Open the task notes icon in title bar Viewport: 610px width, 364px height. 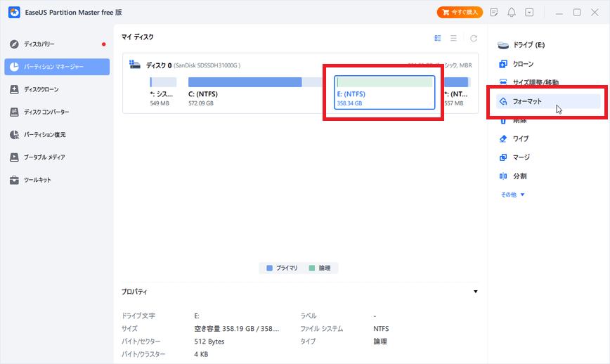[x=494, y=13]
